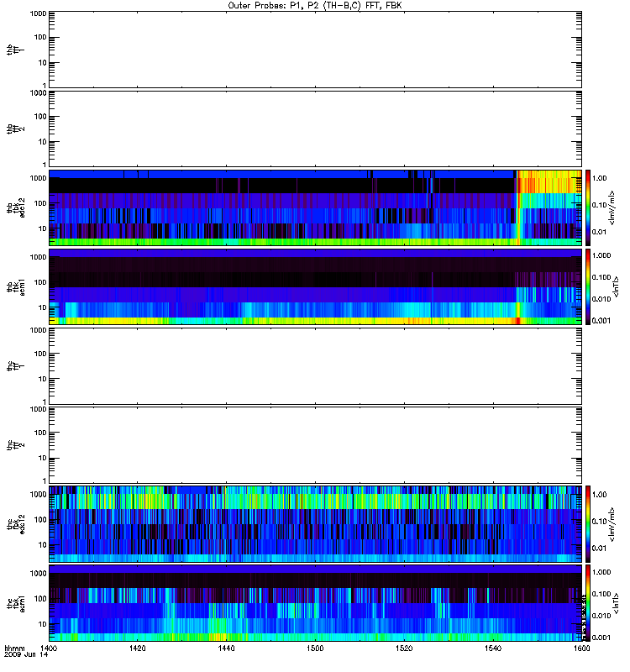Viewport: 630px width, 672px height.
Task: Select the empty thb fff 2 panel
Action: click(315, 129)
